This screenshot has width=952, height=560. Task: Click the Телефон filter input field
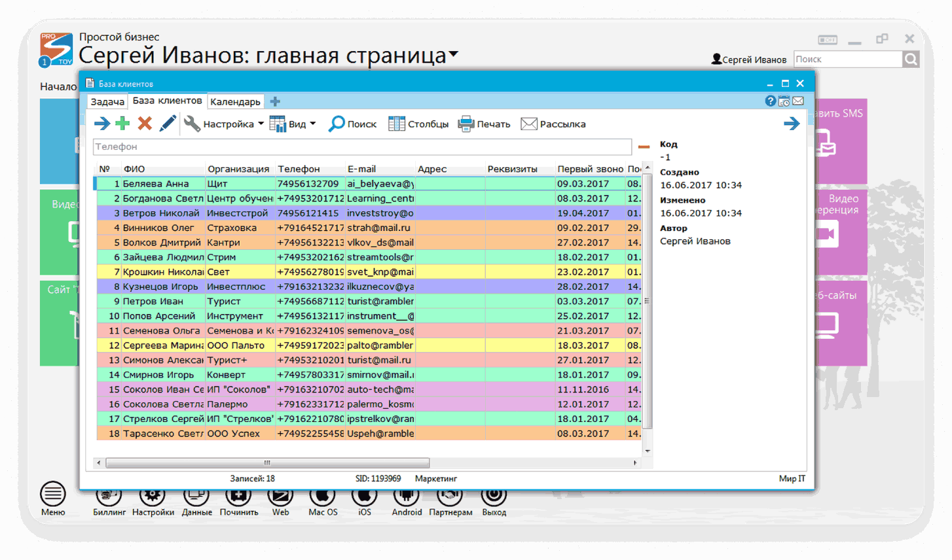tap(362, 147)
